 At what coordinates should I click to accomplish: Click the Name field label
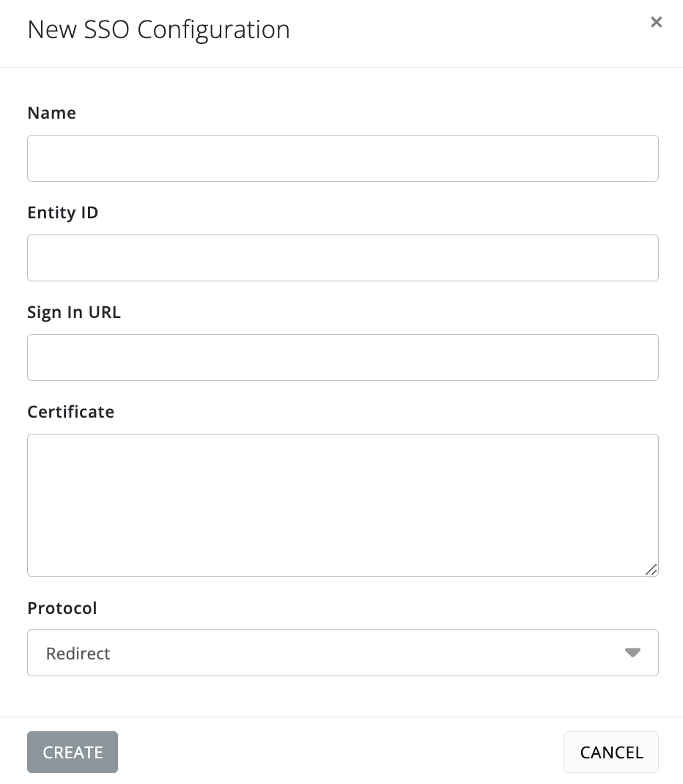(51, 113)
